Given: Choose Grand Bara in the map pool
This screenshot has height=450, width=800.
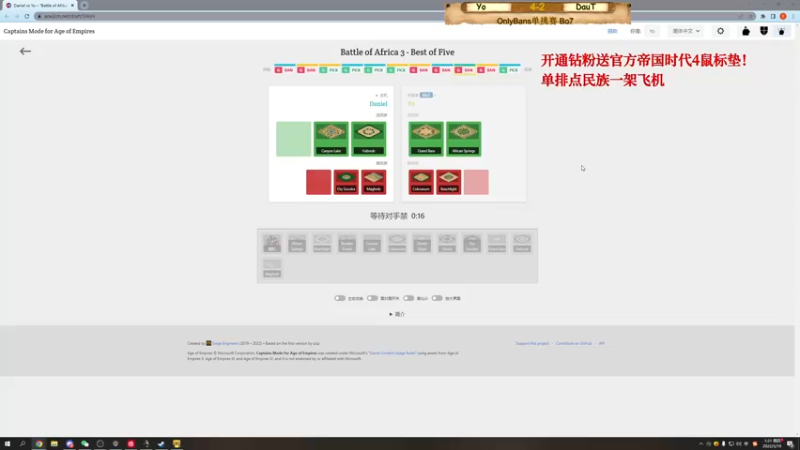Looking at the screenshot, I should pos(497,243).
